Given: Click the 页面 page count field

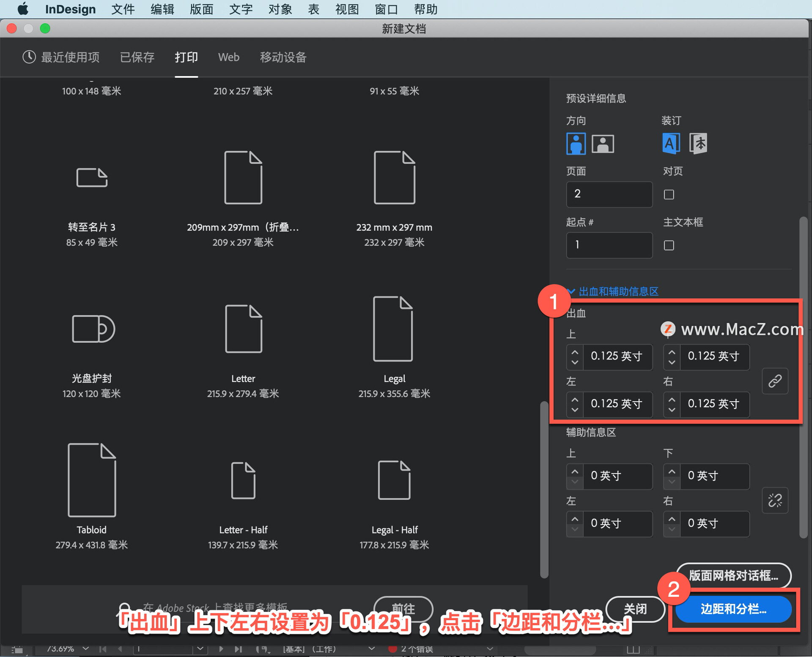Looking at the screenshot, I should [609, 194].
